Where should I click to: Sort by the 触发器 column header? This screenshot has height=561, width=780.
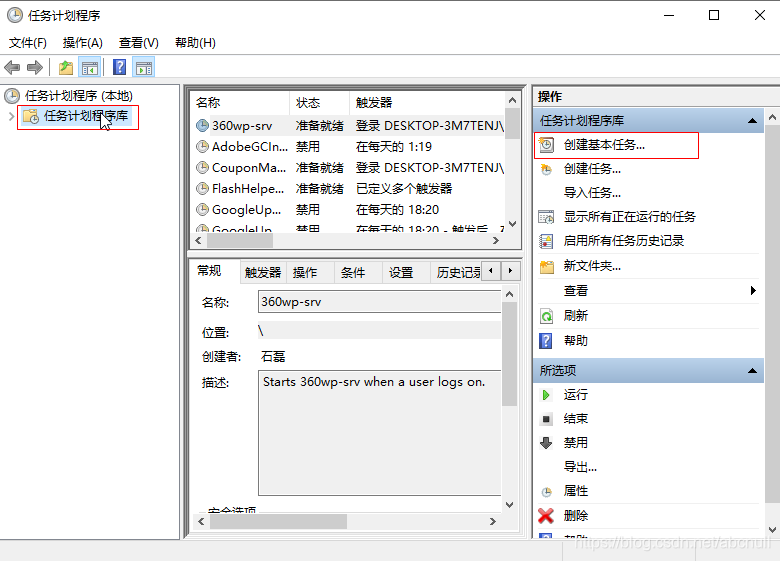tap(427, 103)
